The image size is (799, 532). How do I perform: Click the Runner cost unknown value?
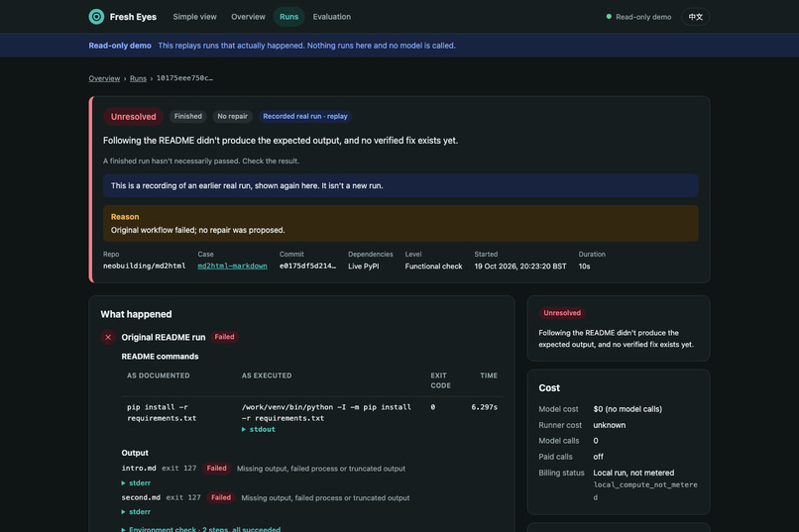coord(609,425)
